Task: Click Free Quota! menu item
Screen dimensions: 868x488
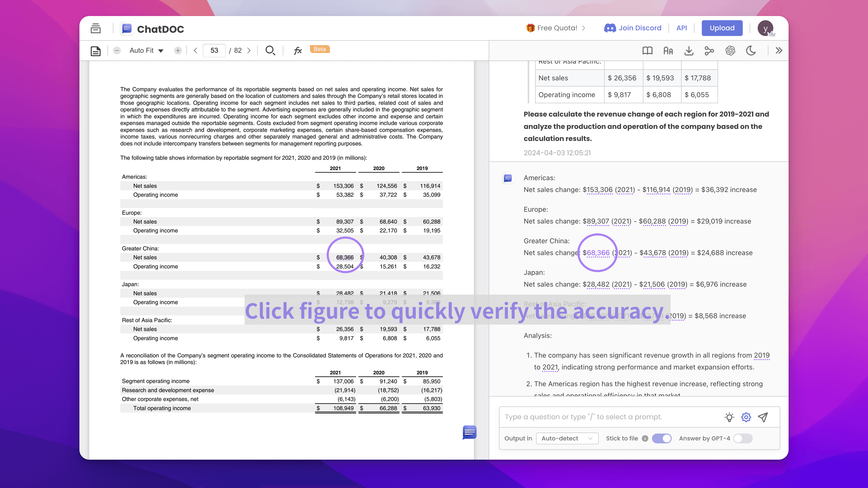Action: click(556, 28)
